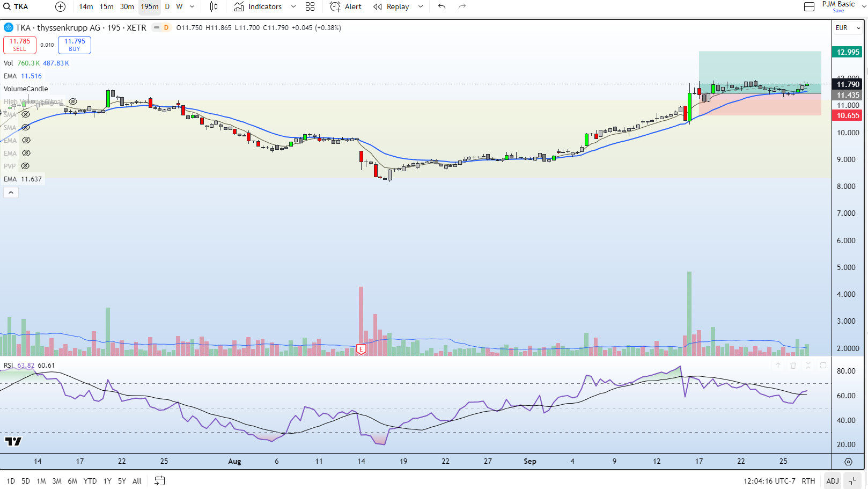Toggle the ADJ adjusted data button
The height and width of the screenshot is (489, 868).
pos(832,481)
